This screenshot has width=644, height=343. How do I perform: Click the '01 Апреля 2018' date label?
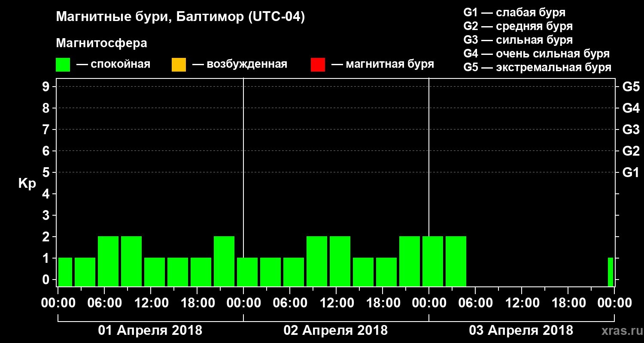(x=150, y=331)
